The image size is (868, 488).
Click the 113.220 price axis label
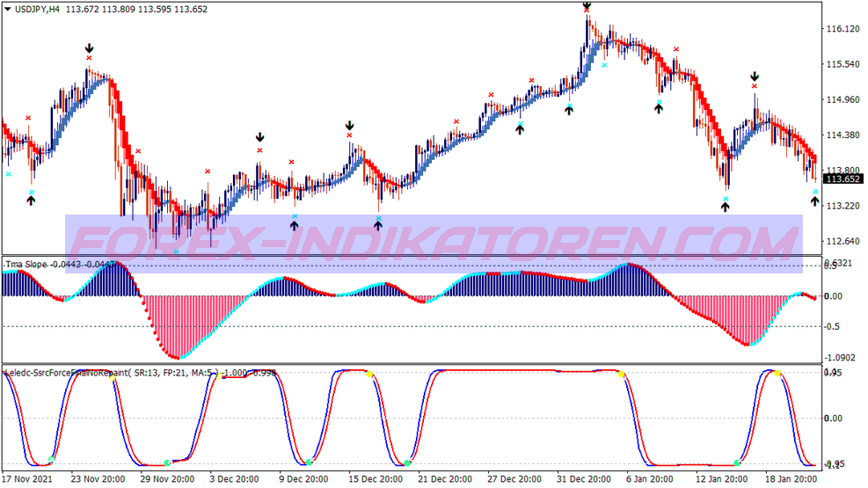coord(842,206)
